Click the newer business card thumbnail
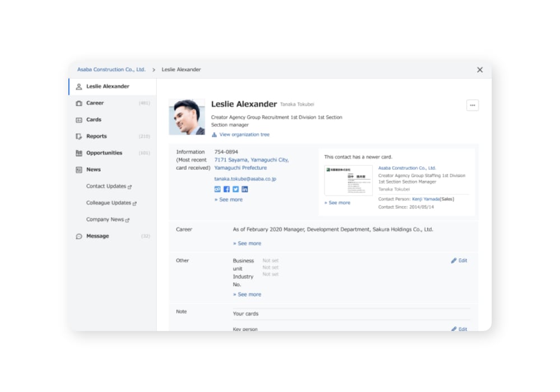Screen dimensions: 560x392 tap(348, 180)
